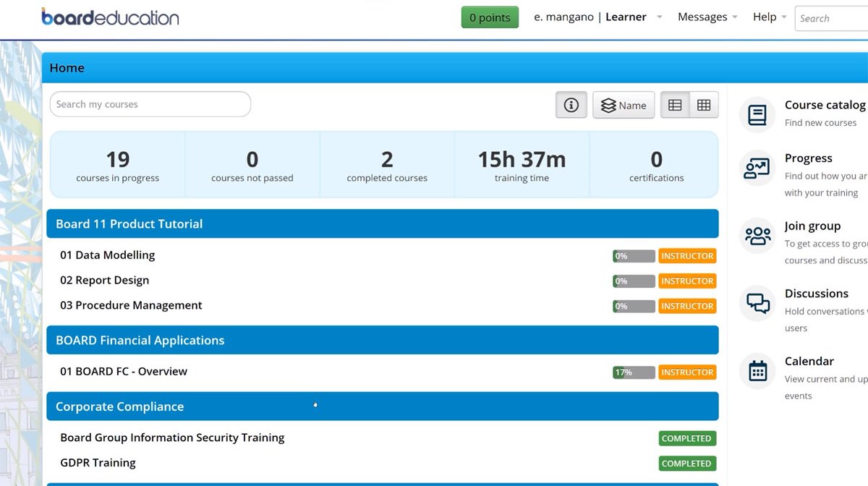This screenshot has height=486, width=868.
Task: Open the Discussions chat bubble icon
Action: pyautogui.click(x=757, y=303)
